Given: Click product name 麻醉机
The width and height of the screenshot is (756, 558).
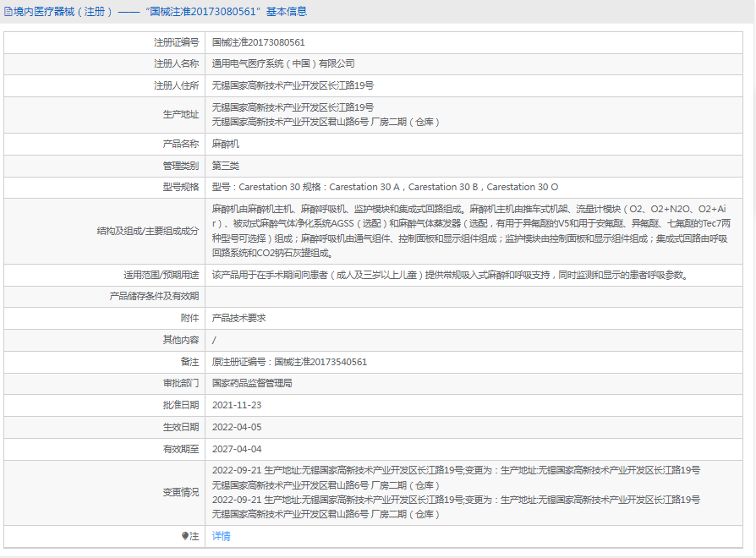Looking at the screenshot, I should [226, 144].
